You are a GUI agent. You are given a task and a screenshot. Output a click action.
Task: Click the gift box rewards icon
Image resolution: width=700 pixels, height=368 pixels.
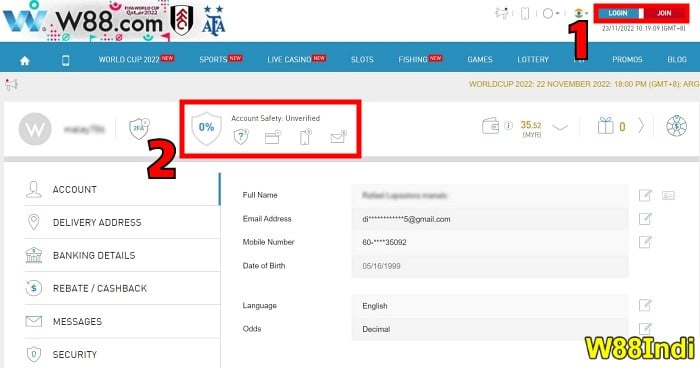pyautogui.click(x=606, y=125)
